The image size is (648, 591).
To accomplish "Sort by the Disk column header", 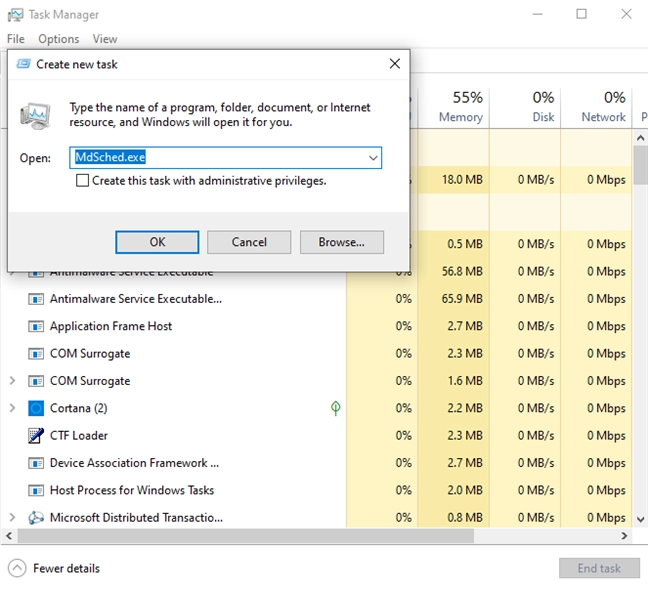I will point(525,107).
